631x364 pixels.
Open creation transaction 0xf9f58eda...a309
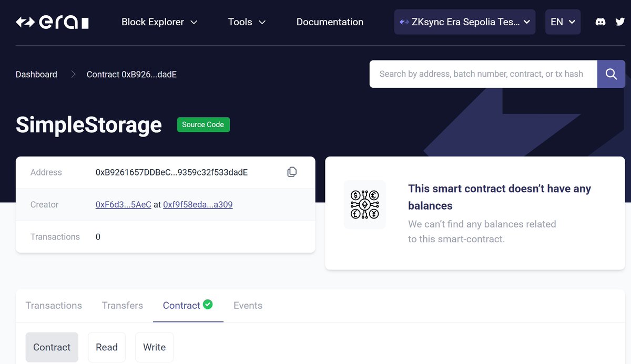[x=198, y=204]
